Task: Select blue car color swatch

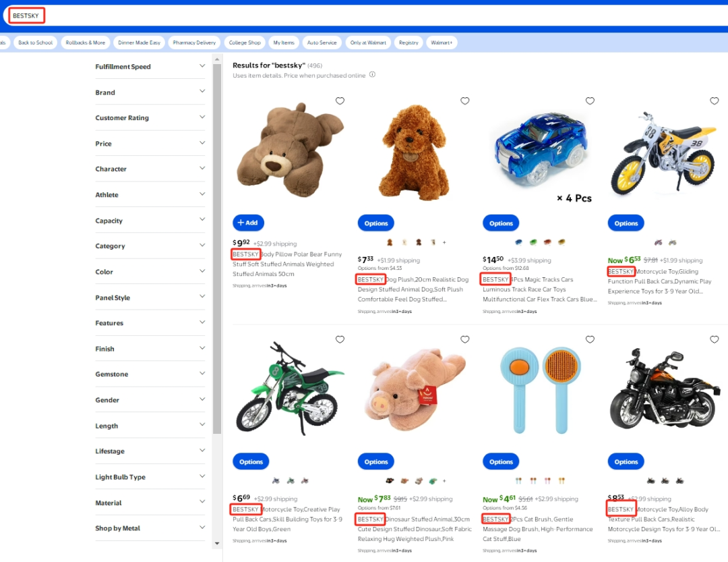Action: (518, 242)
